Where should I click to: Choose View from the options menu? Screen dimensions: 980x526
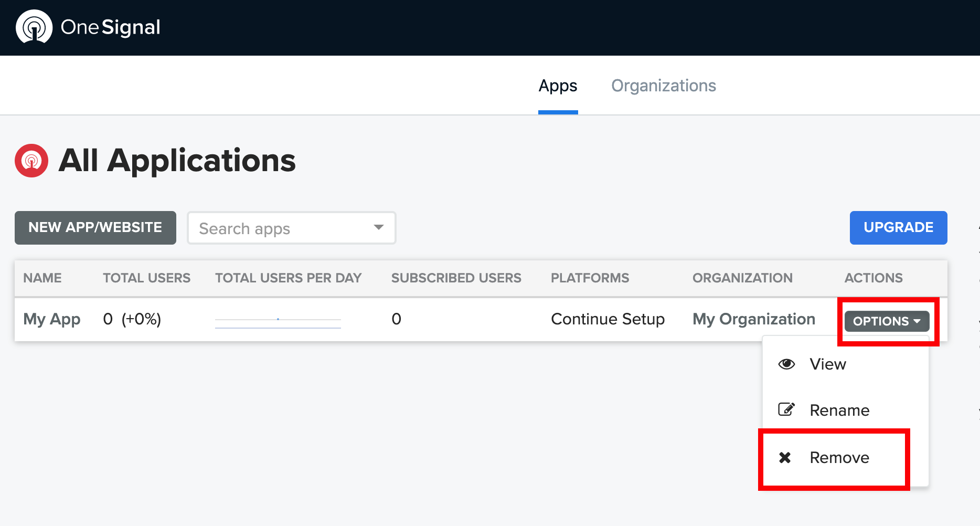pos(845,364)
